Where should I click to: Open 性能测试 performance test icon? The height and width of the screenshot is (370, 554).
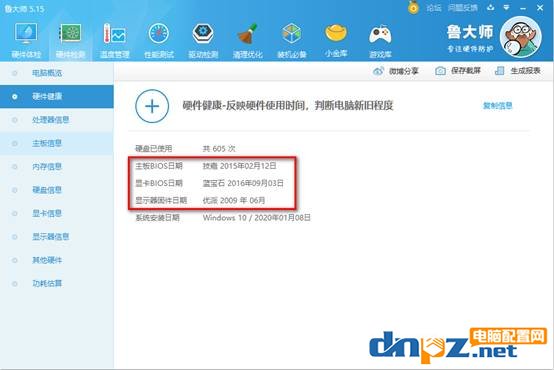pyautogui.click(x=159, y=34)
